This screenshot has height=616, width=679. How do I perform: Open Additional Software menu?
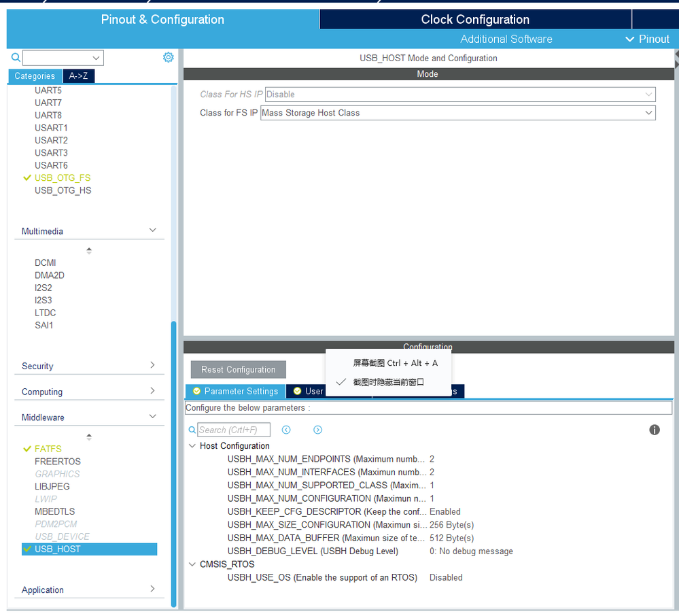[x=506, y=39]
